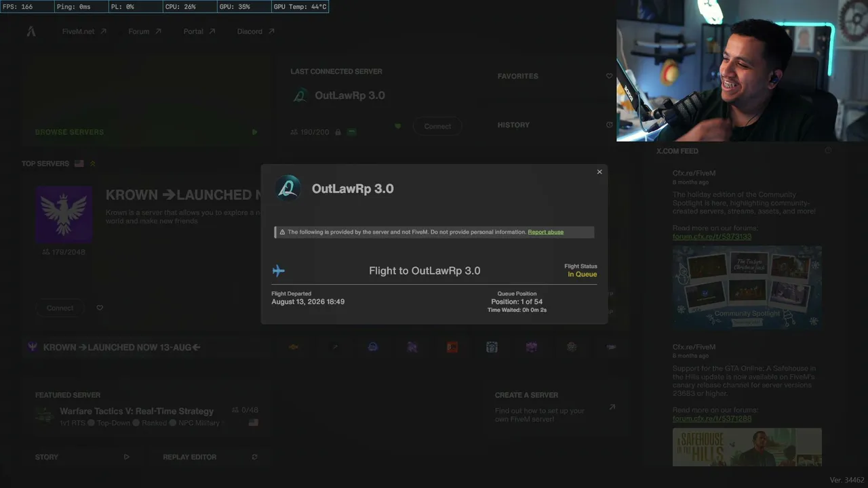Screen dimensions: 868x488
Task: Open the Discord link in the top navigation
Action: click(x=256, y=31)
